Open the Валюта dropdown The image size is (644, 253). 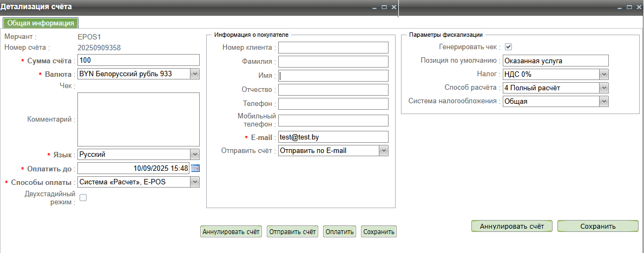[195, 74]
